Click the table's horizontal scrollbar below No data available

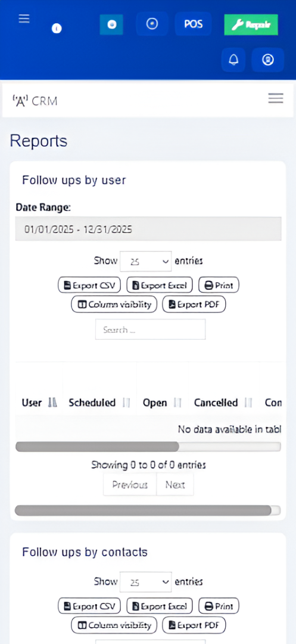(148, 447)
